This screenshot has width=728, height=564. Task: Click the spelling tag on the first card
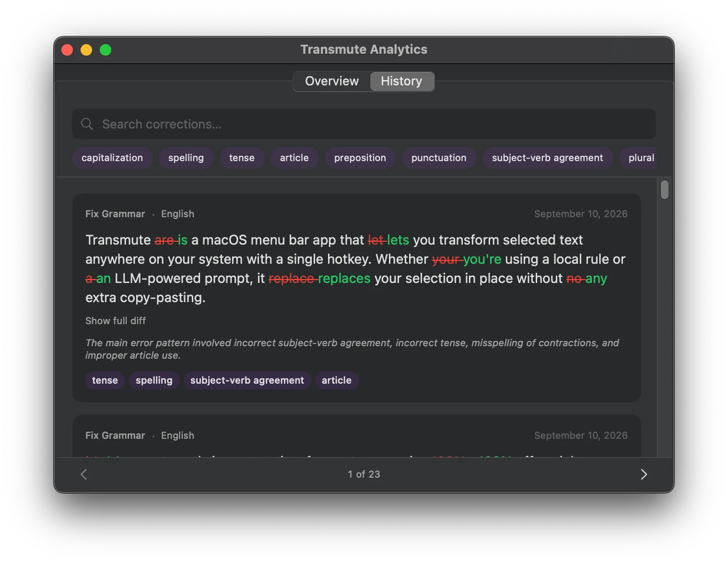[x=154, y=380]
